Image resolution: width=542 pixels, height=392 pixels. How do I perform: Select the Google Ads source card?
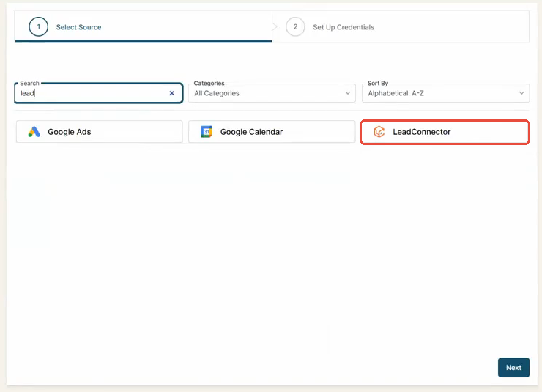[x=99, y=132]
